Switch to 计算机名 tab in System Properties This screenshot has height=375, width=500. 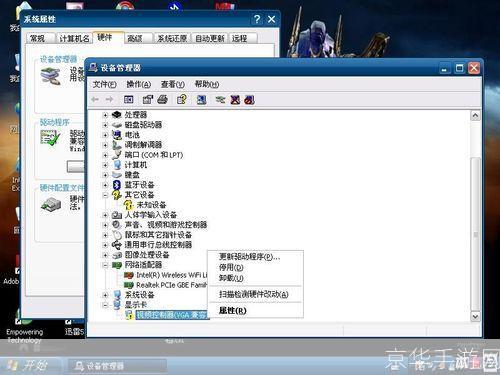pos(74,39)
